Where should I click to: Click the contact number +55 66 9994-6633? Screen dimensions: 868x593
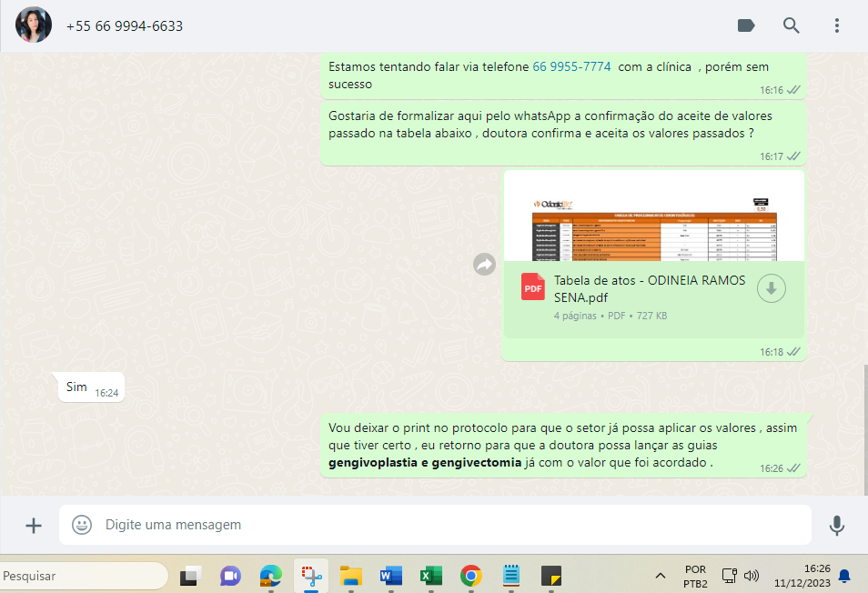coord(125,26)
